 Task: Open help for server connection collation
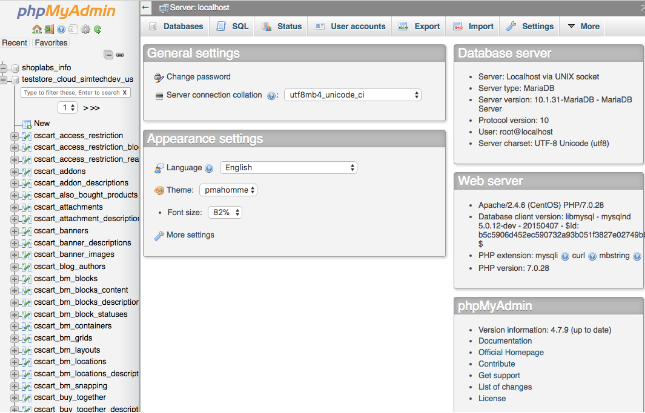(271, 96)
